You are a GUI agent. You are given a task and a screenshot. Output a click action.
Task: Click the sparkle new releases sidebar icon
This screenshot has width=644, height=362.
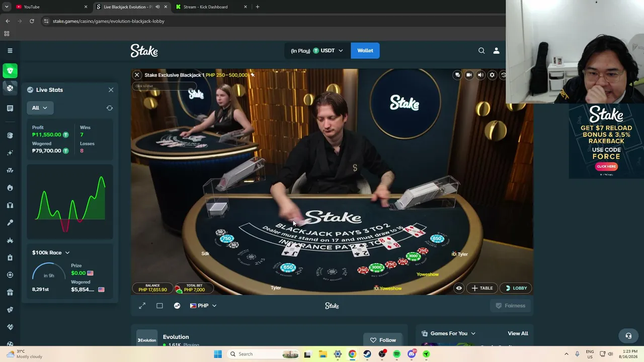coord(10,153)
